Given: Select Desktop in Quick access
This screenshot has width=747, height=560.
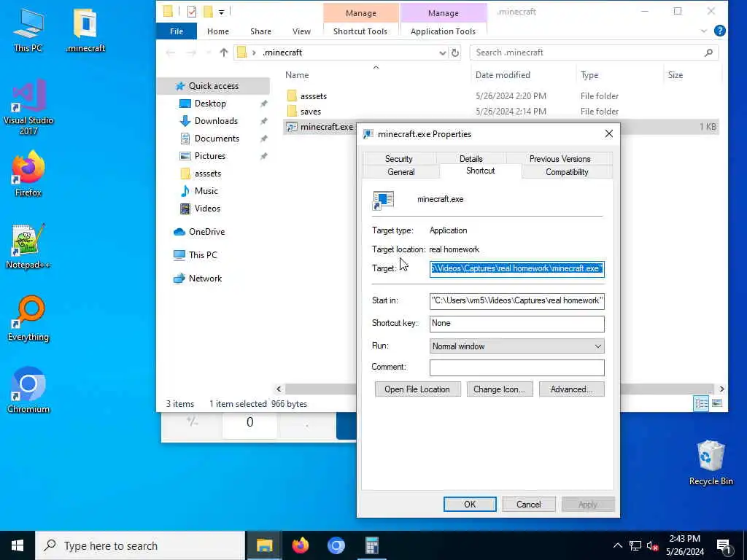Looking at the screenshot, I should coord(210,104).
